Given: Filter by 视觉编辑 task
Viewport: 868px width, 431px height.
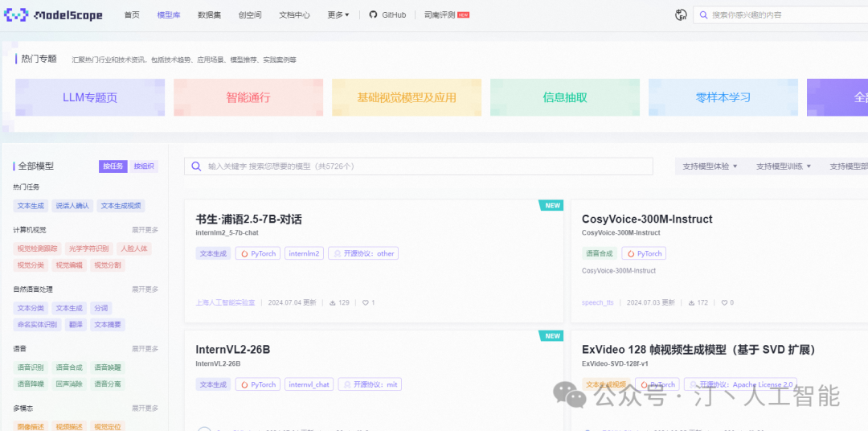Looking at the screenshot, I should pos(69,265).
